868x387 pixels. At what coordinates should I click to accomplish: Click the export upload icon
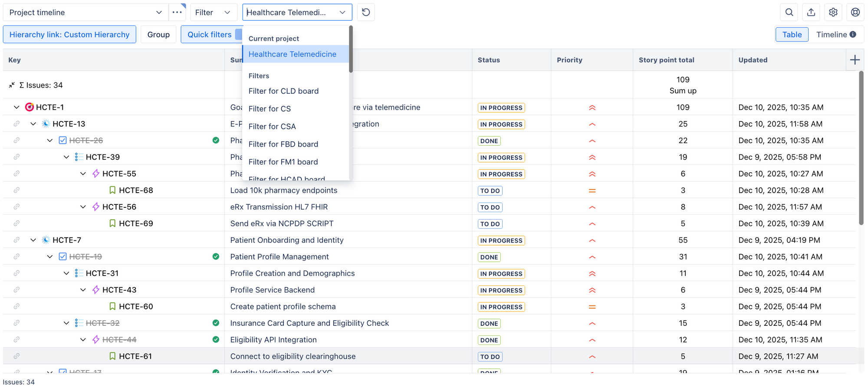pos(811,12)
